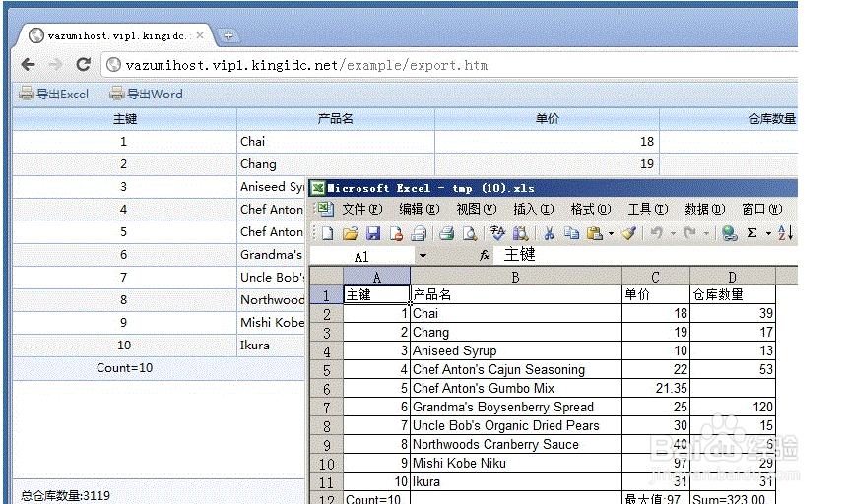Open the 视图(V) menu in Excel
This screenshot has height=504, width=847.
477,209
